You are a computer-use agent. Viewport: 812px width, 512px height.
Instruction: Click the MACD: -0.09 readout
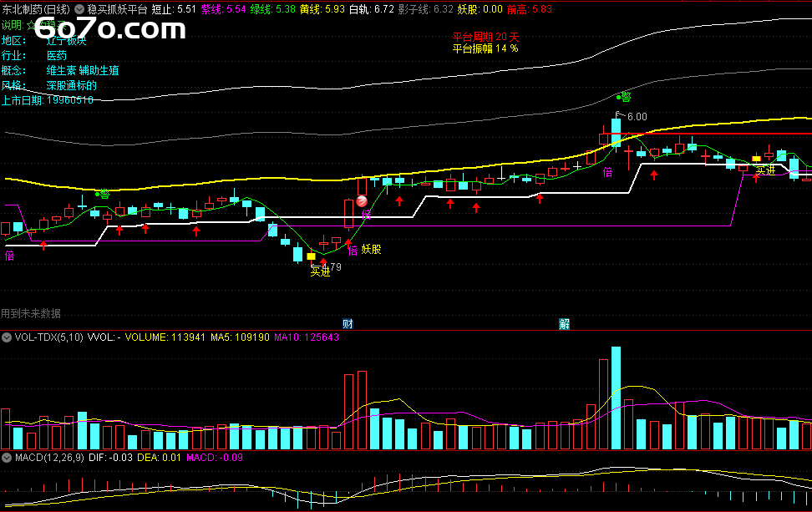(x=215, y=458)
